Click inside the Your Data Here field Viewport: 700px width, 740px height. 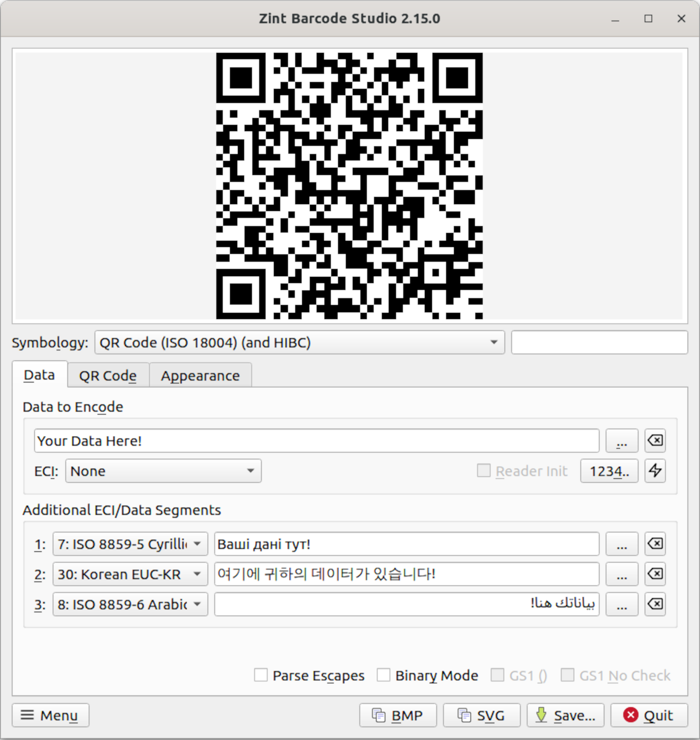tap(316, 441)
